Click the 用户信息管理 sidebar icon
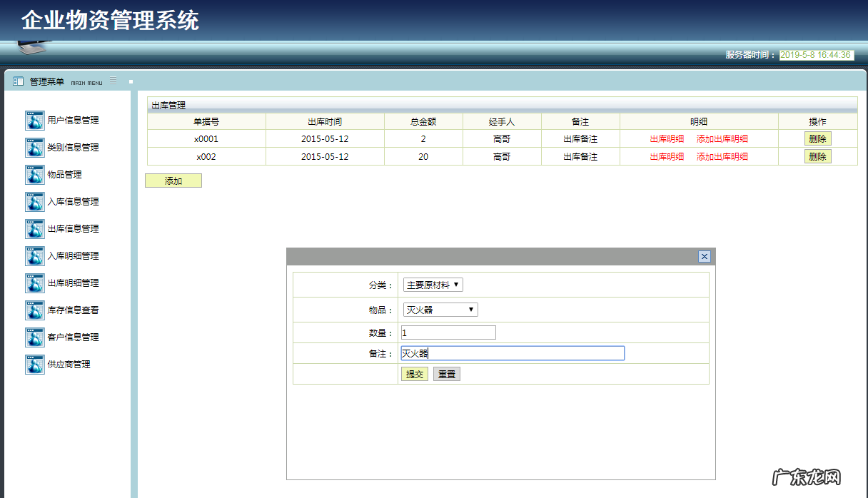Viewport: 868px width, 498px height. click(x=34, y=120)
